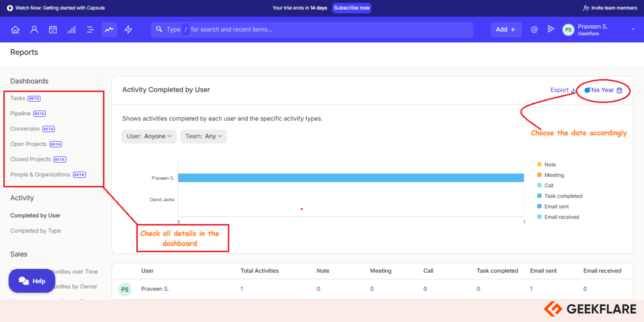Open the Conversion dashboard
644x322 pixels.
pos(32,129)
